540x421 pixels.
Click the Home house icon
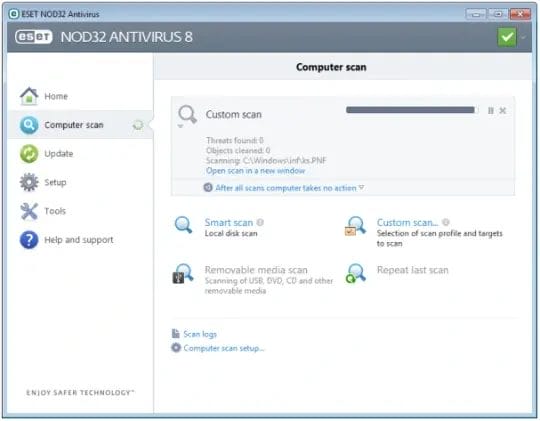point(29,96)
